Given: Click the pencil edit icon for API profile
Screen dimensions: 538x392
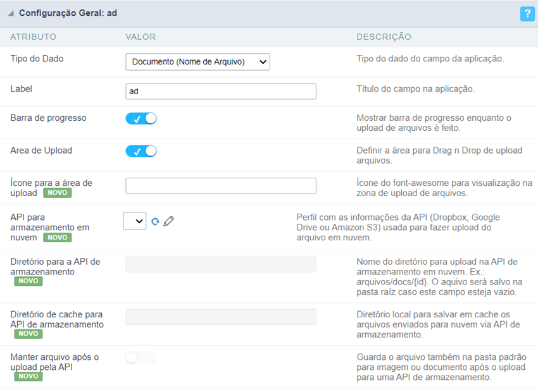Looking at the screenshot, I should click(168, 221).
